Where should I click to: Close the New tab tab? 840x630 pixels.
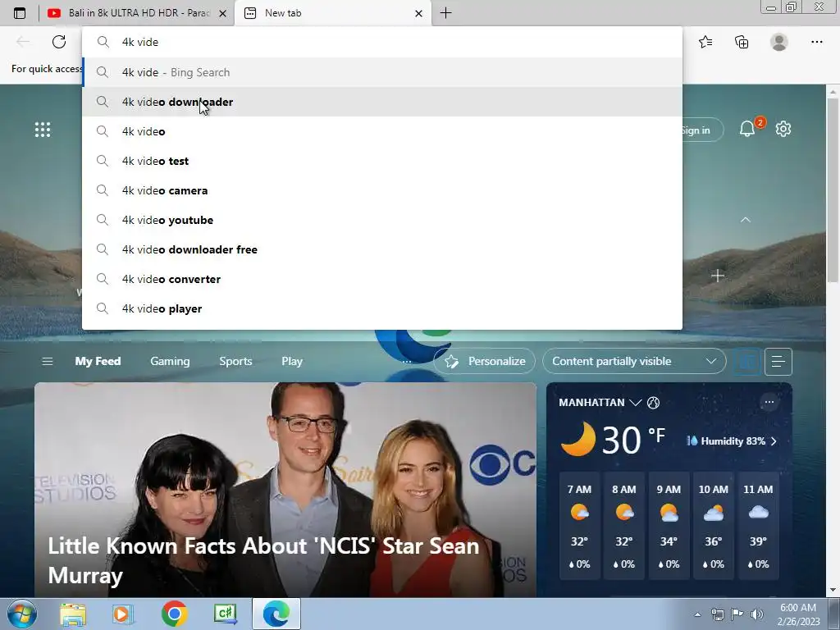[419, 13]
